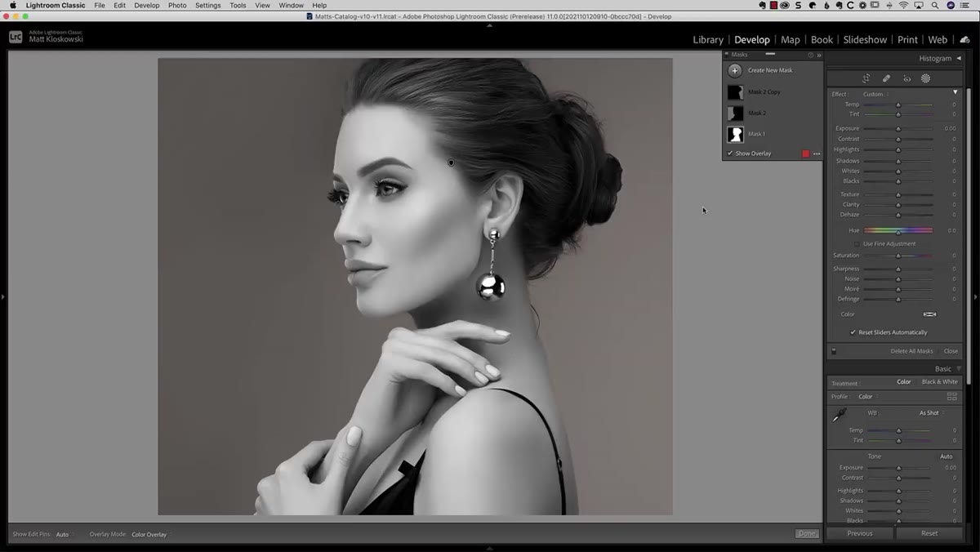Open cloud sync status icon

tap(964, 39)
